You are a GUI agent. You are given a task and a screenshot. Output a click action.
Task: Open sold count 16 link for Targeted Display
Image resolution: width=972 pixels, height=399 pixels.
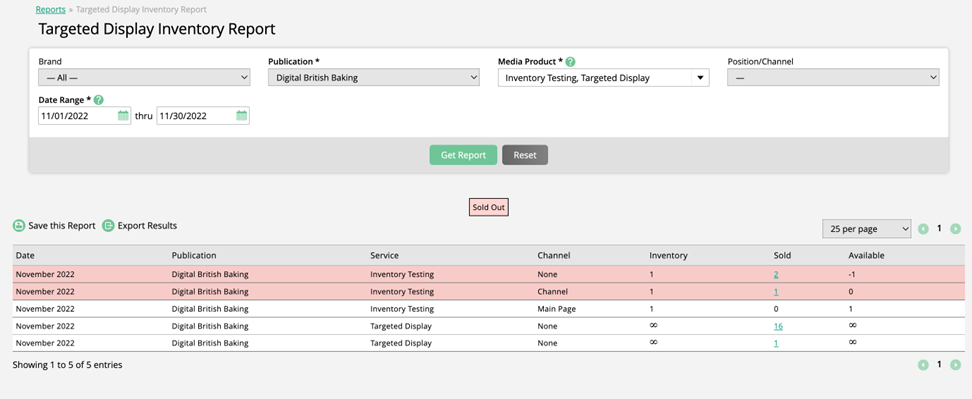(779, 326)
